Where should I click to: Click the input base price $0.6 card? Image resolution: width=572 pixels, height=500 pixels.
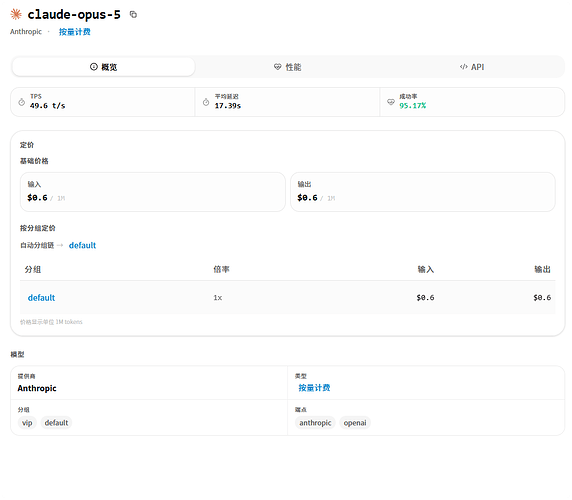[x=152, y=192]
